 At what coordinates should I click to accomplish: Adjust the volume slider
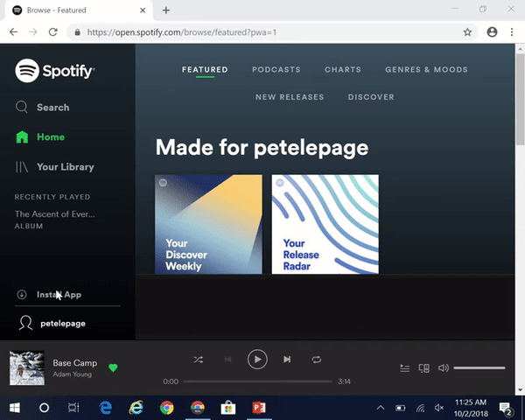click(479, 368)
